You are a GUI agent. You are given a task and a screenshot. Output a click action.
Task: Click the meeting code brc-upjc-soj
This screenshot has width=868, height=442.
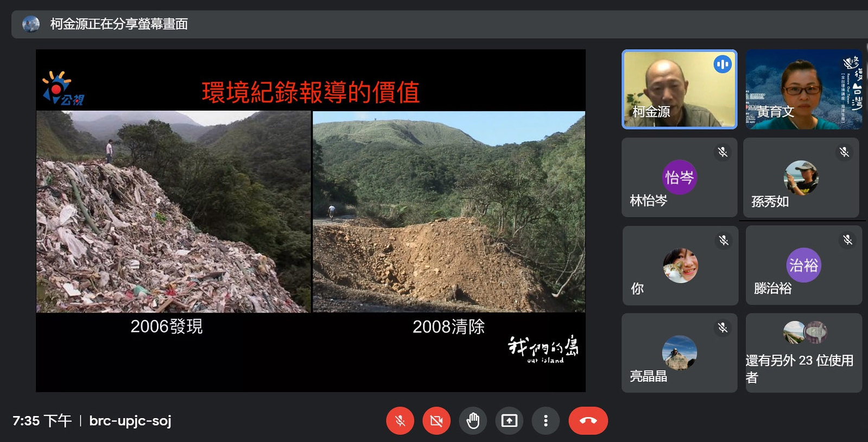(x=130, y=421)
